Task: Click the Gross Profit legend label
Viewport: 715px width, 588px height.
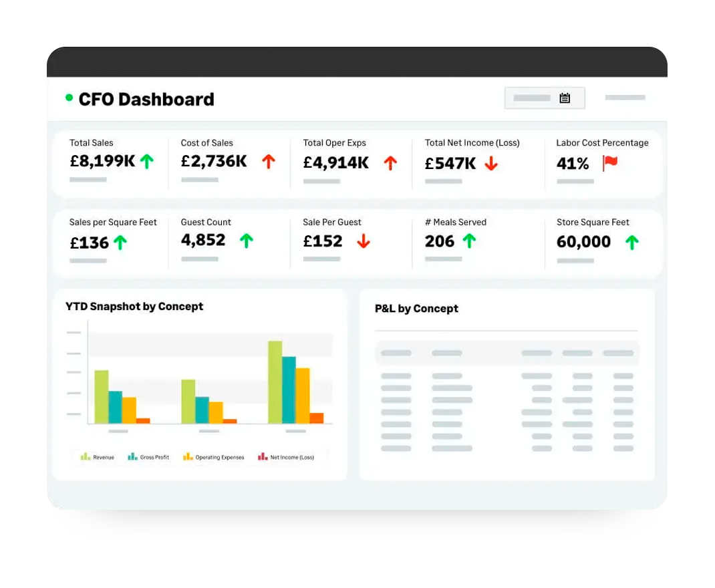Action: pos(154,457)
